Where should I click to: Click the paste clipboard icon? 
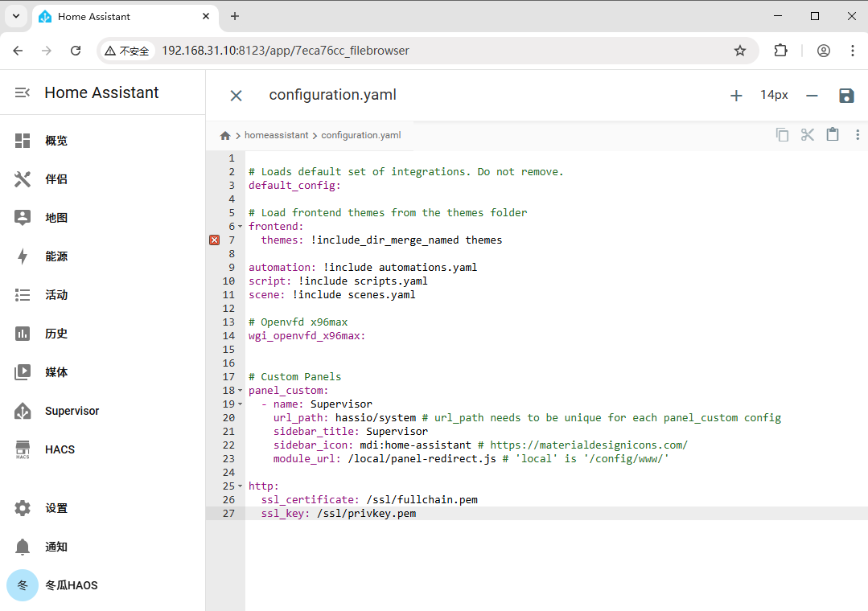coord(832,134)
